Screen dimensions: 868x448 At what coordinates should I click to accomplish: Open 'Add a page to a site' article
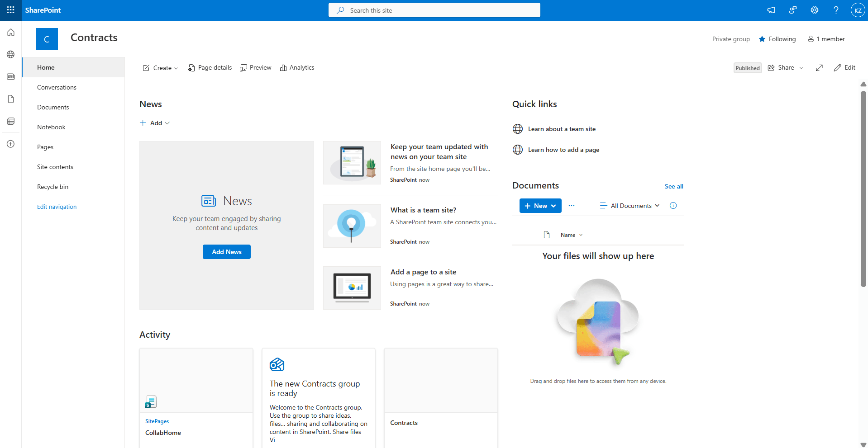click(x=423, y=272)
